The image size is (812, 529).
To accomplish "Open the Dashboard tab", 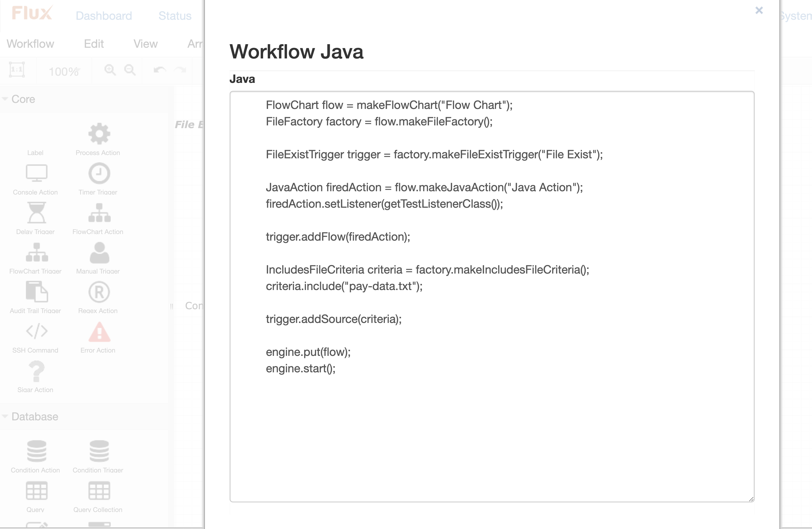I will 104,16.
